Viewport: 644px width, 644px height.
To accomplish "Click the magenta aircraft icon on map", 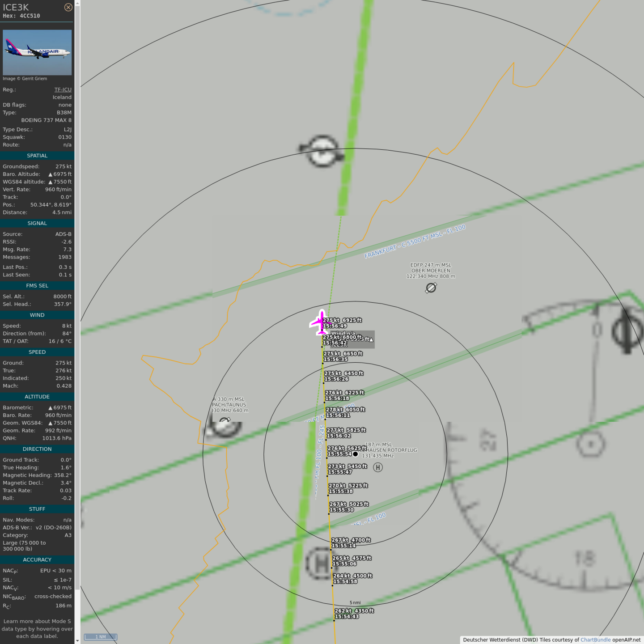I will click(321, 322).
